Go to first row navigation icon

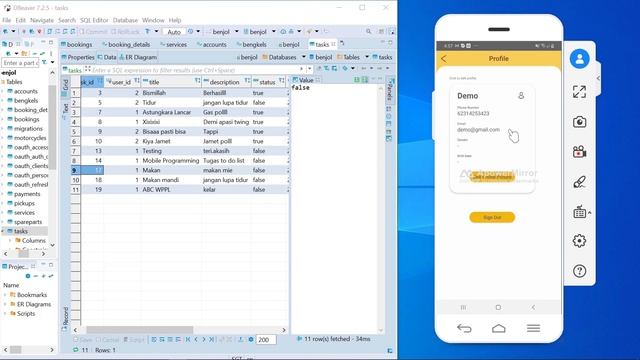188,340
